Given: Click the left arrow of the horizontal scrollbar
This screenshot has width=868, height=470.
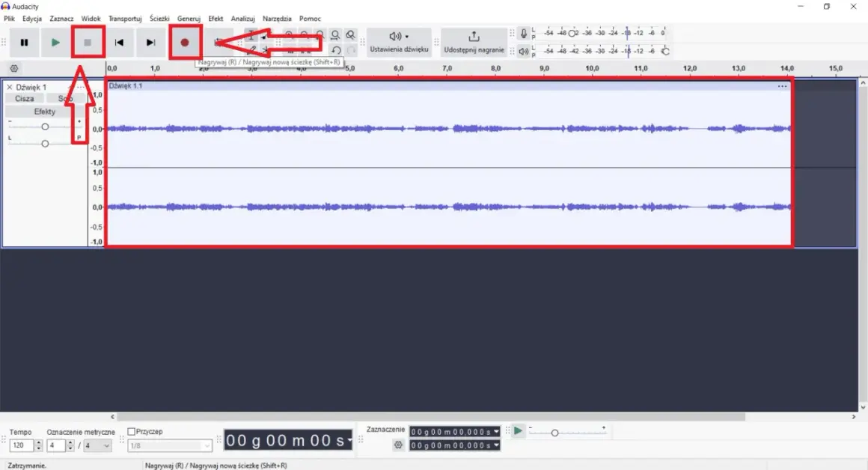Looking at the screenshot, I should tap(112, 417).
